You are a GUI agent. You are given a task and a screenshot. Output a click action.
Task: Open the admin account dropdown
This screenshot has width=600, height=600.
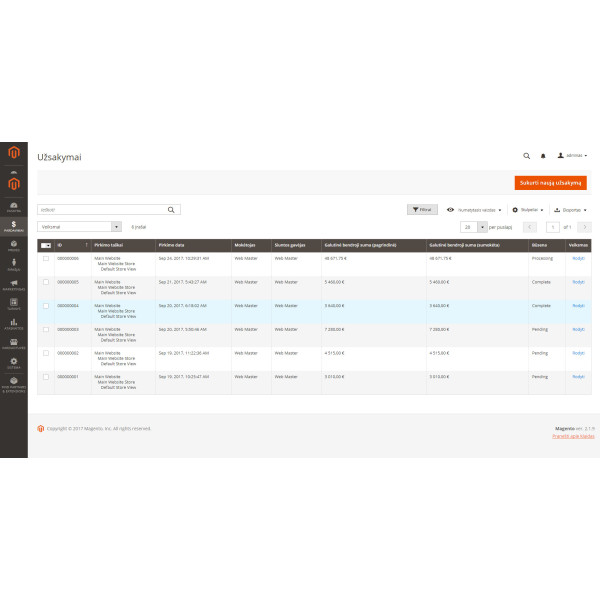572,156
